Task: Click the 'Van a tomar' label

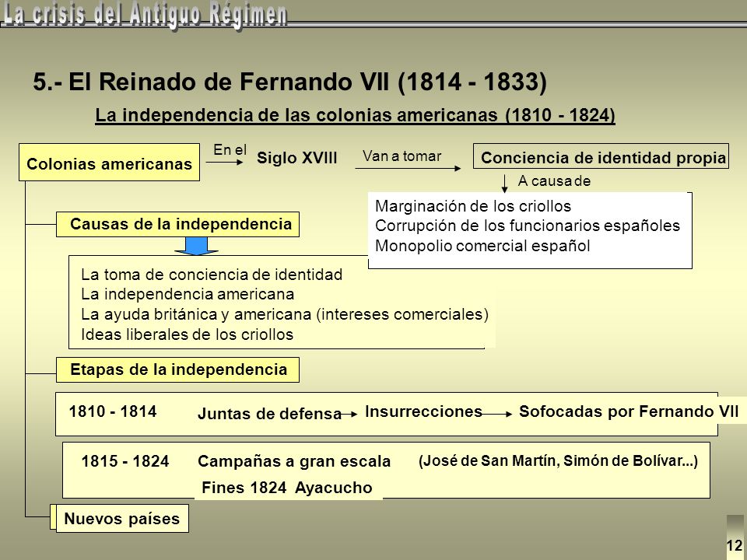Action: coord(402,156)
